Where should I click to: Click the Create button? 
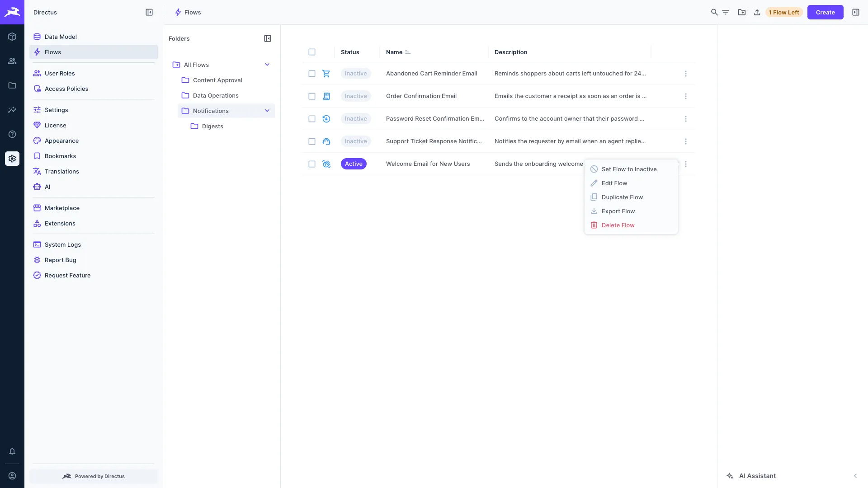tap(825, 12)
